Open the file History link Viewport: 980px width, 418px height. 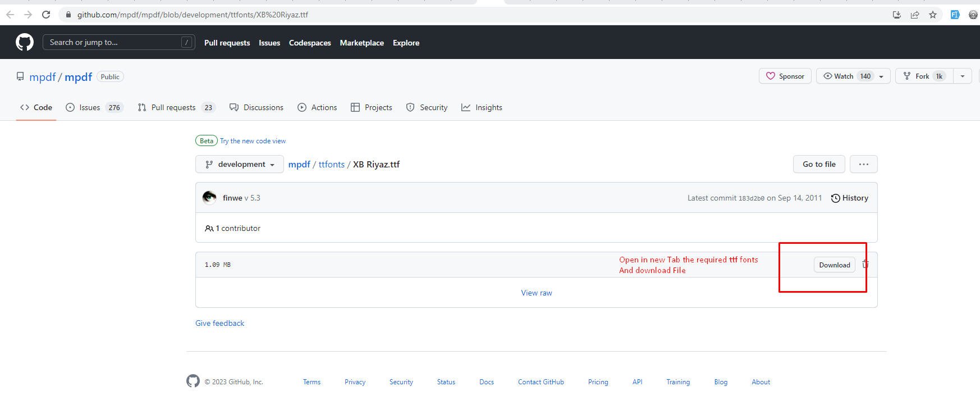(850, 198)
